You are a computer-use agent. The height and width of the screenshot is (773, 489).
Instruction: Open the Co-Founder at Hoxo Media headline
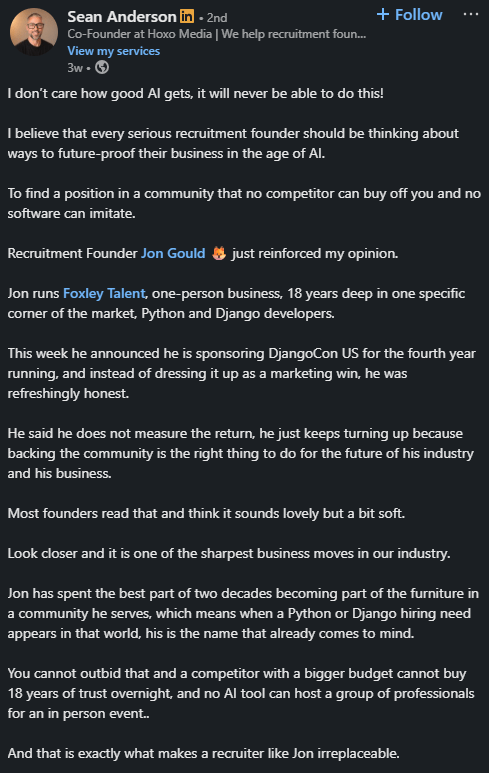216,34
